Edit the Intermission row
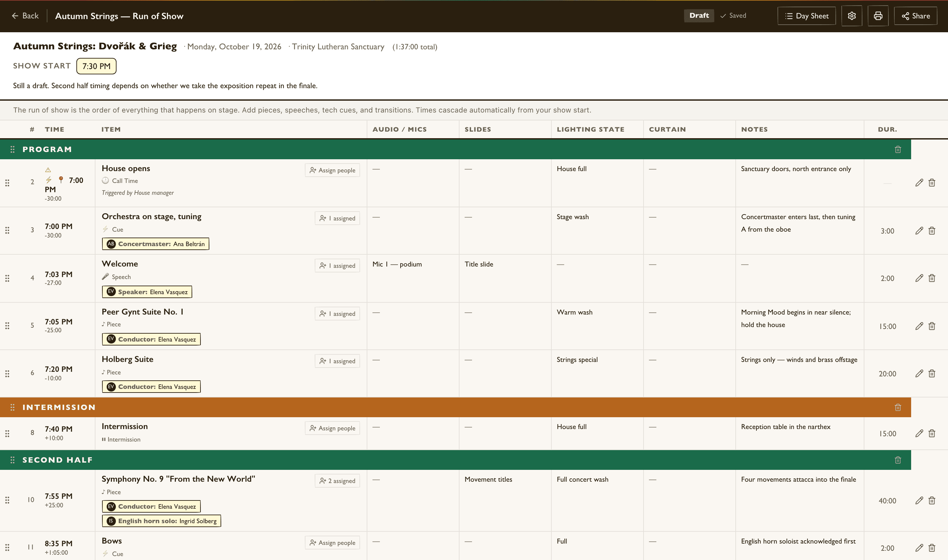The image size is (948, 560). pos(919,433)
